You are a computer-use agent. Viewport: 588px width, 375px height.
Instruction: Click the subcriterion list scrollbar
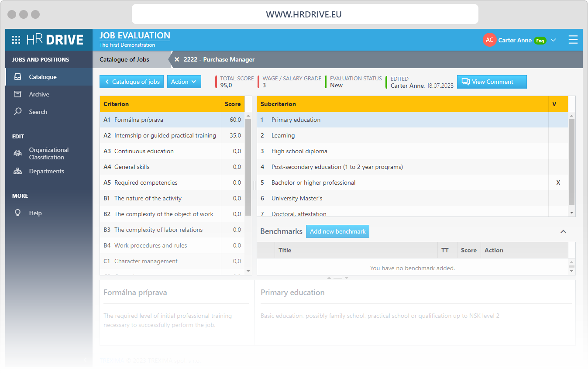pos(571,162)
